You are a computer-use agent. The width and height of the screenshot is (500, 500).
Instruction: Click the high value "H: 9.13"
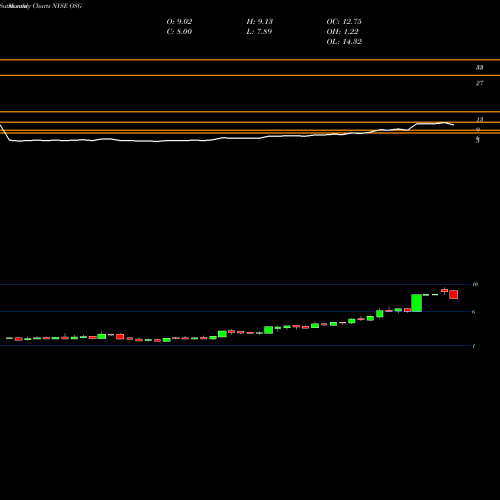click(260, 22)
